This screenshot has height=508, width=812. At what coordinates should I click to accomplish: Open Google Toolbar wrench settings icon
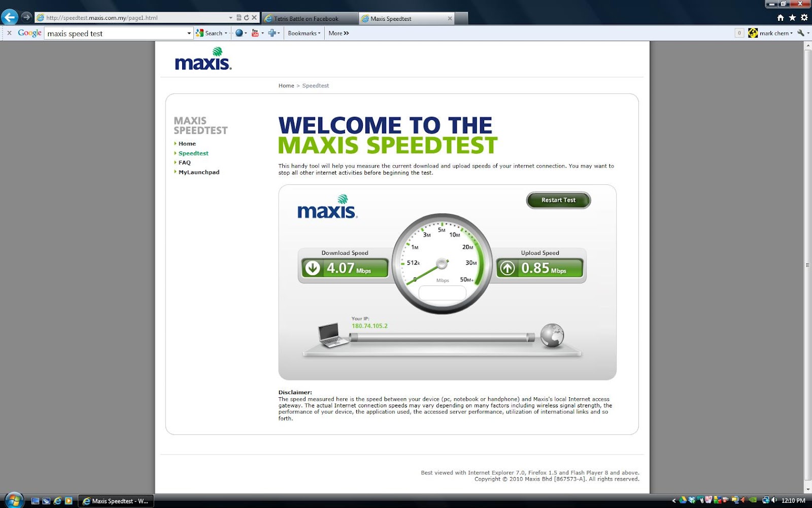801,33
